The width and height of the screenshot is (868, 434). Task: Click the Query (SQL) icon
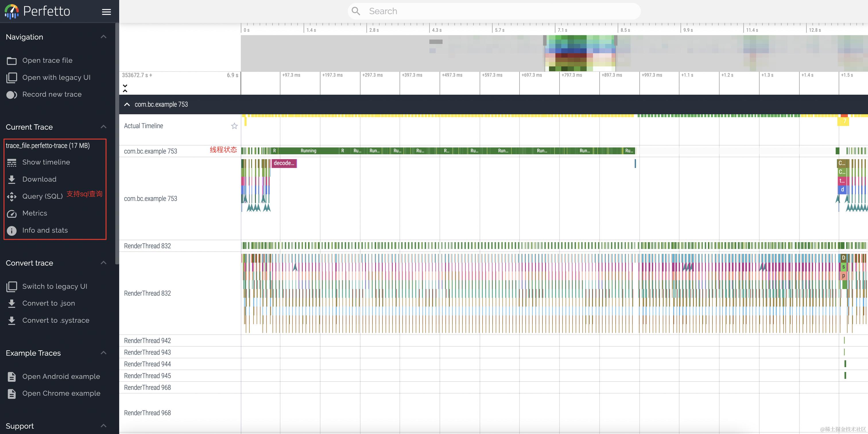[x=12, y=196]
